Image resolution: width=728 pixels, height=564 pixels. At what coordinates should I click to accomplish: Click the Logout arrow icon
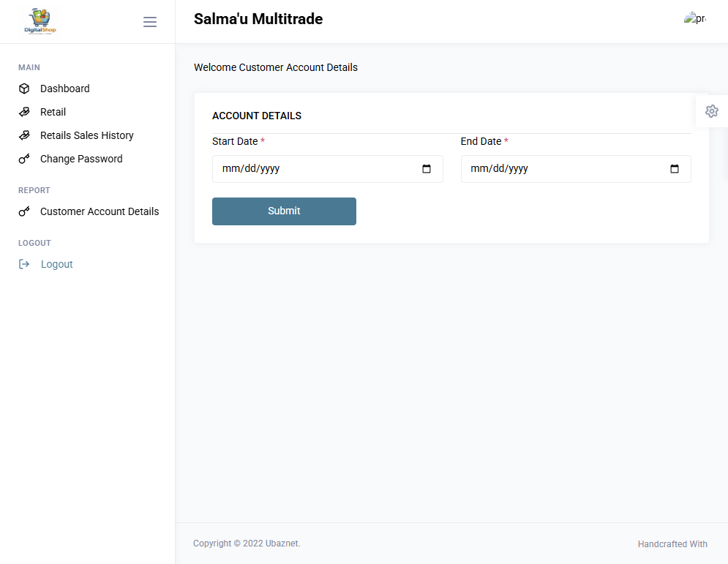[24, 264]
